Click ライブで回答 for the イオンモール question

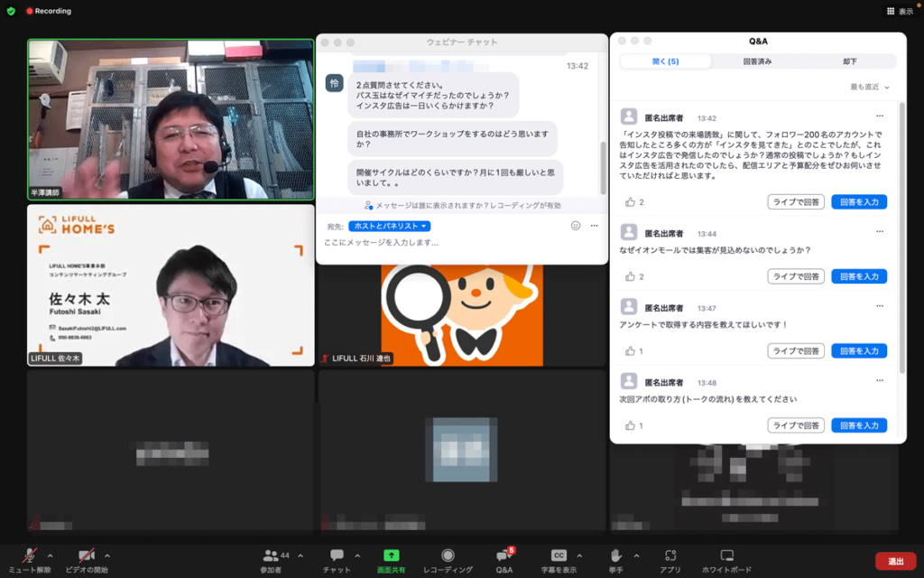(796, 276)
